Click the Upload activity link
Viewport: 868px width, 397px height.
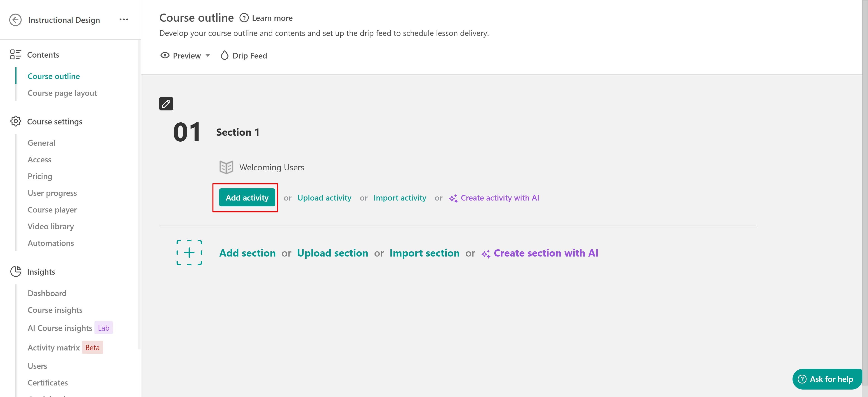pyautogui.click(x=324, y=198)
